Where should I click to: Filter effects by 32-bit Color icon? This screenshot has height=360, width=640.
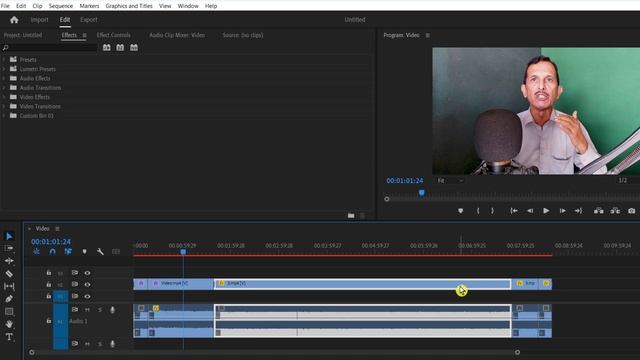pyautogui.click(x=120, y=47)
